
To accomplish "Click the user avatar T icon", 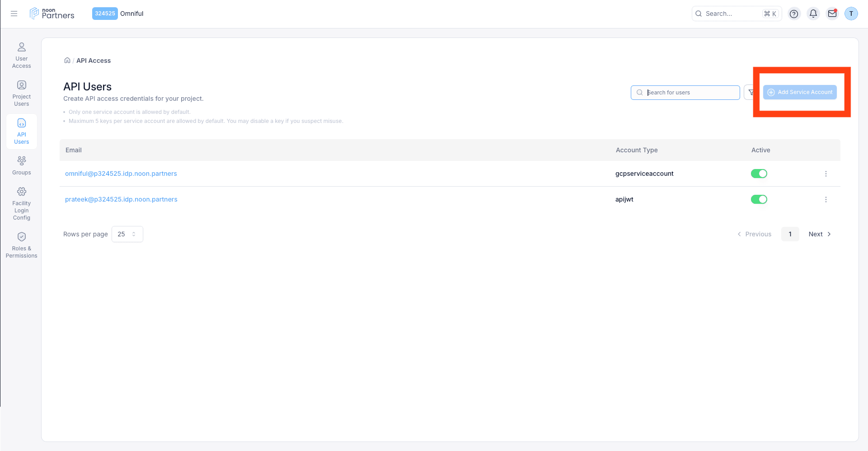I will pos(851,14).
